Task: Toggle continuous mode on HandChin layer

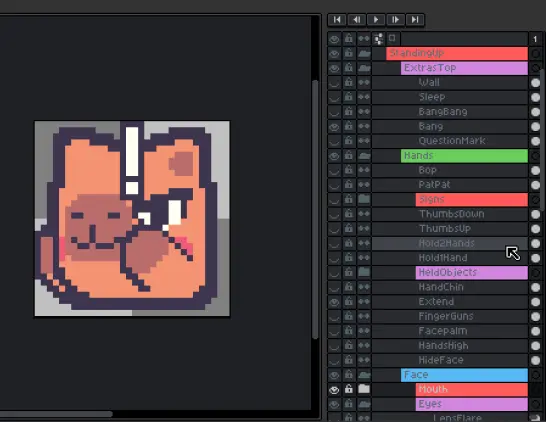Action: 364,287
